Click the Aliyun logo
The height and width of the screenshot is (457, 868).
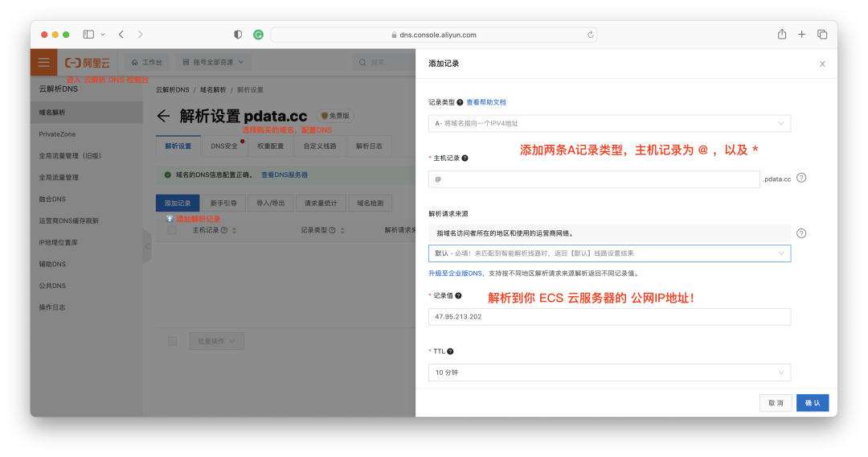coord(88,63)
